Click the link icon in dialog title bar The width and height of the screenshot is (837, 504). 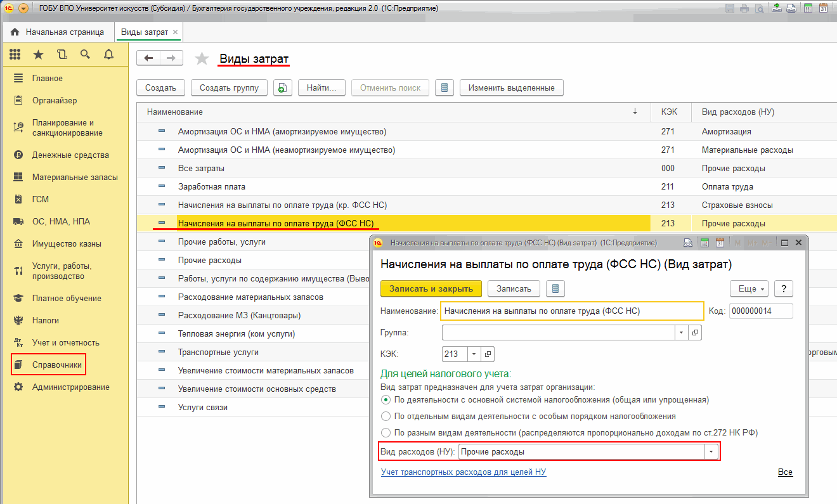click(x=688, y=243)
